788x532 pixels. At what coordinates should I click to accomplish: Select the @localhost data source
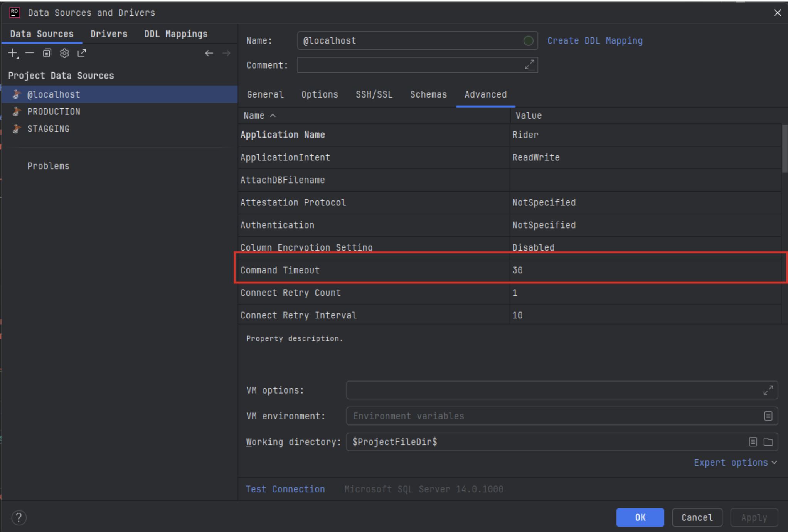coord(120,94)
